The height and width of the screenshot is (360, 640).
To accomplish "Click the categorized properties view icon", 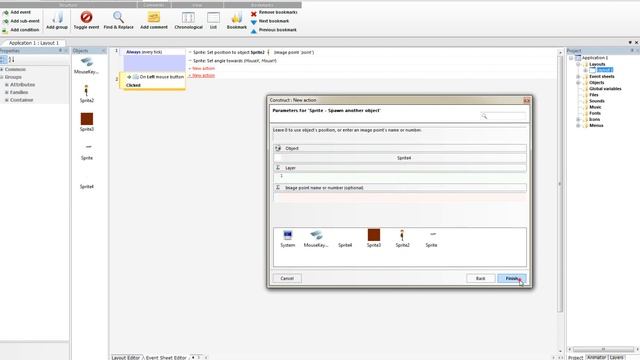I will click(x=3, y=60).
